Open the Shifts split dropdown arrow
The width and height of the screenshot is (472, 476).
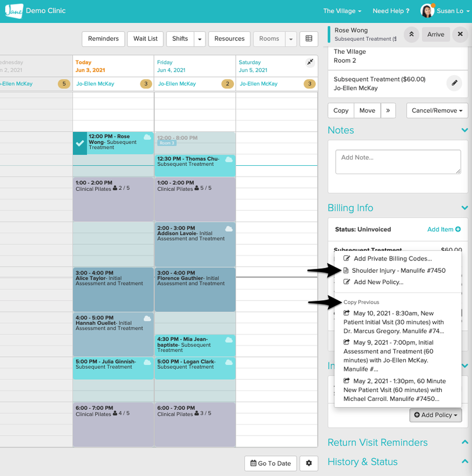tap(200, 39)
